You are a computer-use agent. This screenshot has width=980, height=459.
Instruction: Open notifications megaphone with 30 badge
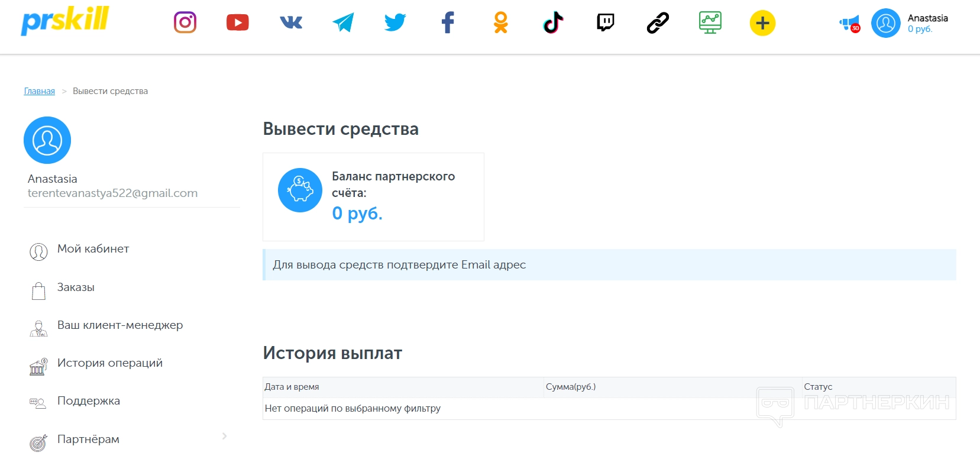tap(849, 24)
